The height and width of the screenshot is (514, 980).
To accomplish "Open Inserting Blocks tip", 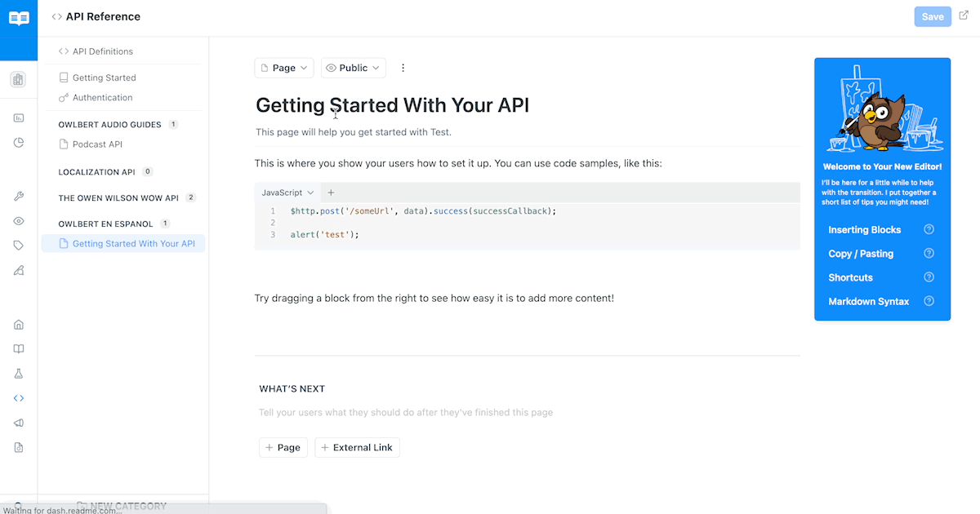I will [865, 229].
